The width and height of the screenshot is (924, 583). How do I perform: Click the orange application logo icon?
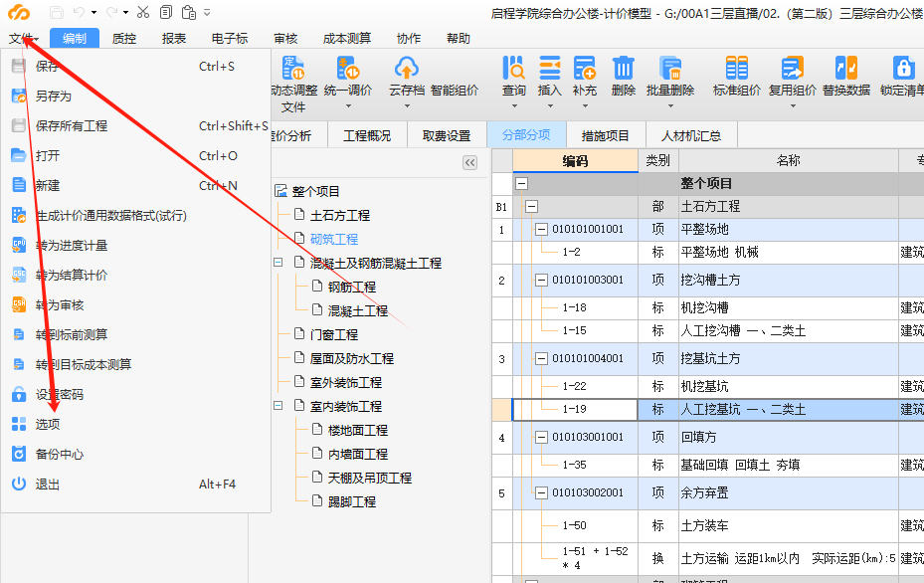coord(19,12)
